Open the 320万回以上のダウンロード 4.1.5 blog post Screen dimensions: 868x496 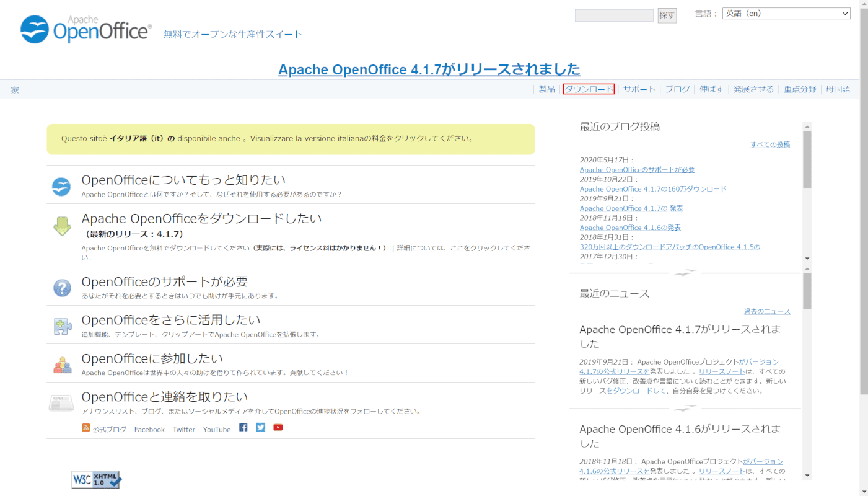[x=670, y=247]
